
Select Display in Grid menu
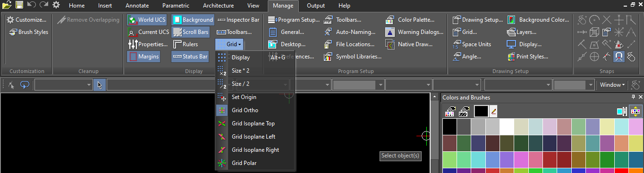click(255, 58)
